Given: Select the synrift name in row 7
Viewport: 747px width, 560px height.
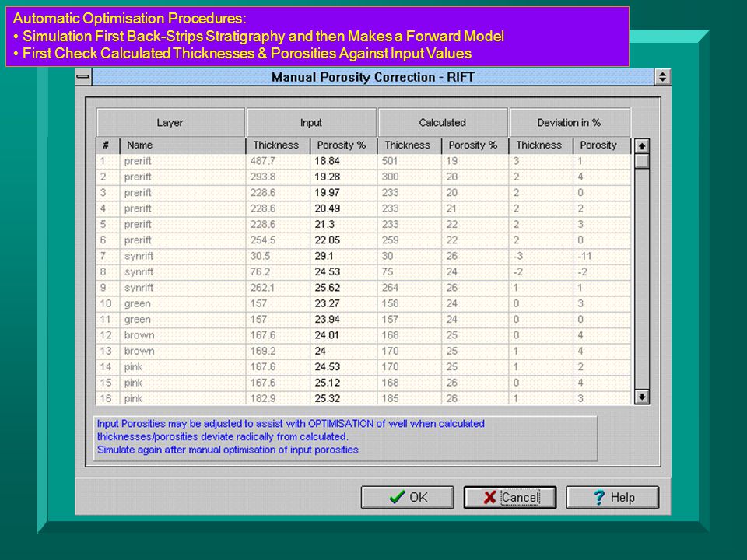Looking at the screenshot, I should [182, 256].
